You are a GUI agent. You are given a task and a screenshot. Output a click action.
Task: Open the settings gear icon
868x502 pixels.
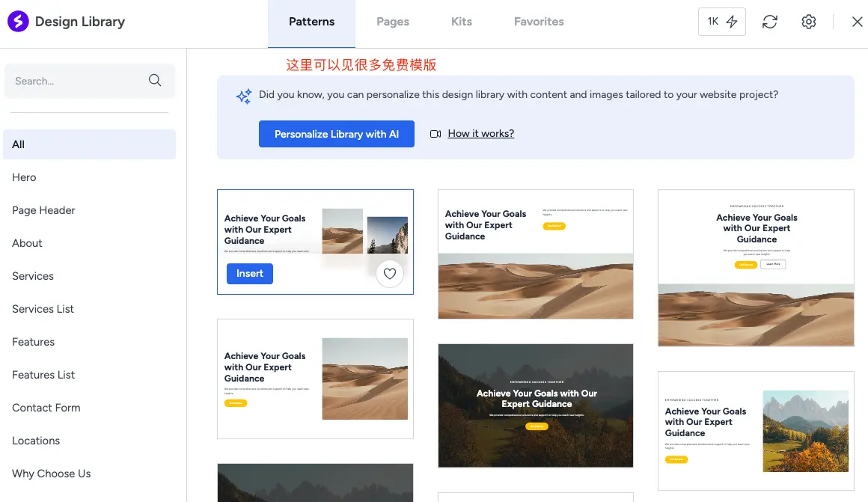pyautogui.click(x=808, y=22)
